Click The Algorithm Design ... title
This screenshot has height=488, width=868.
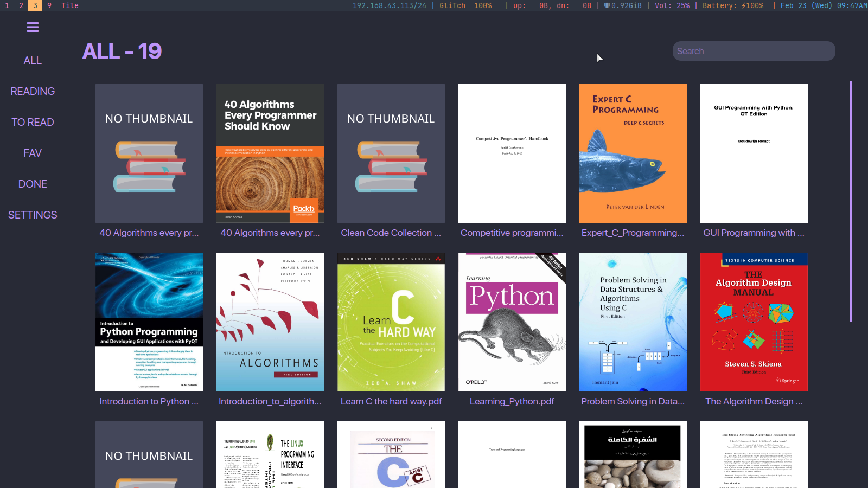(754, 401)
